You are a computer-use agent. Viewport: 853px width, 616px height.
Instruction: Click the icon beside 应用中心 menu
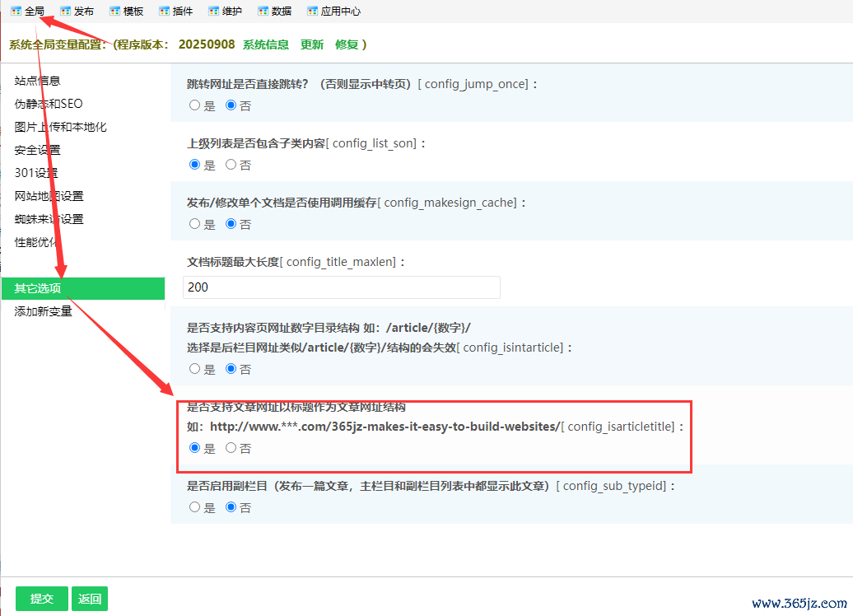tap(312, 12)
